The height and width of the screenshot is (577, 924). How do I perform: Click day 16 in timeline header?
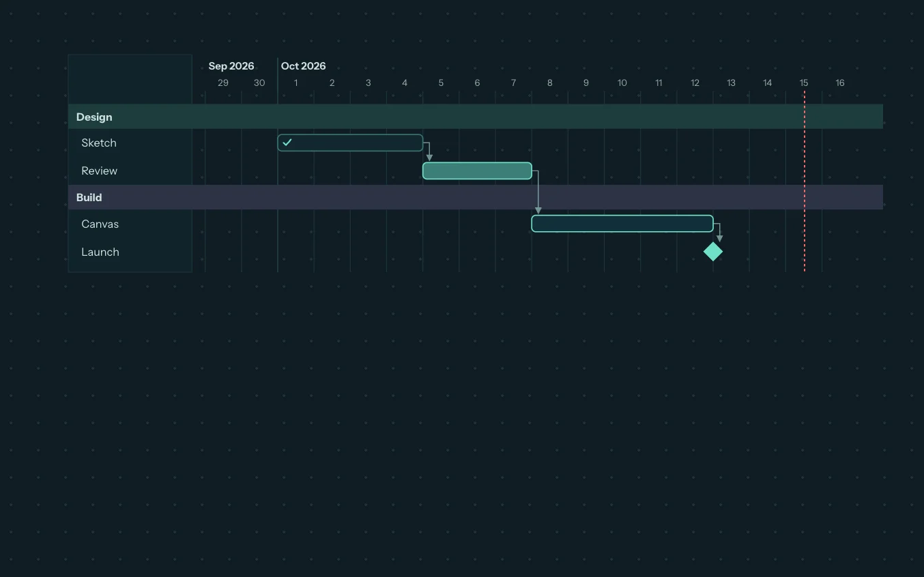click(x=840, y=83)
